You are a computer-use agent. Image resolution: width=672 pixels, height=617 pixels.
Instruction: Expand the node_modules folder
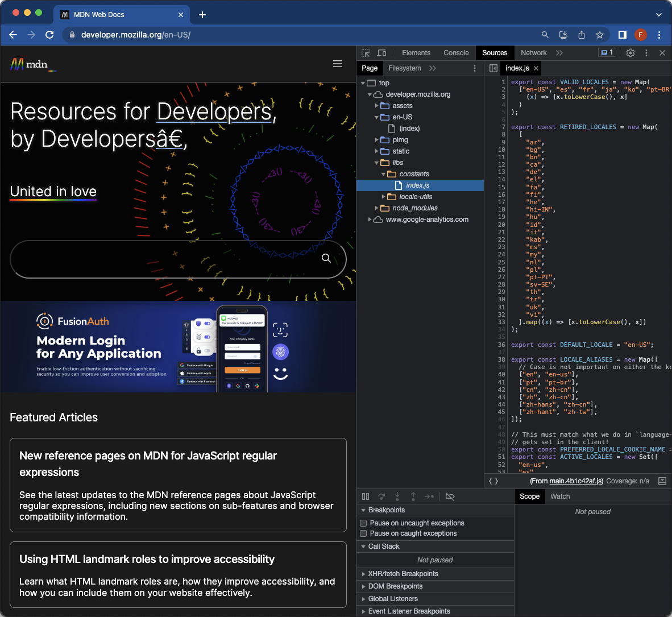click(x=414, y=208)
